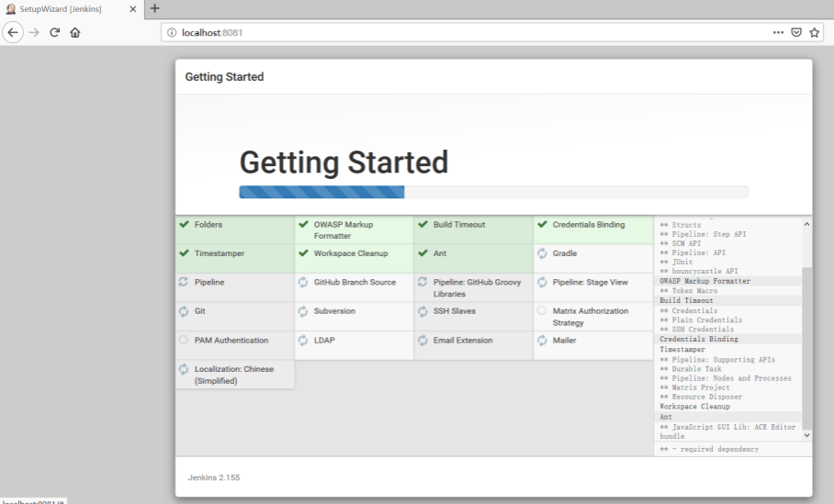Click the spinning icon beside Gradle
Image resolution: width=834 pixels, height=504 pixels.
(542, 253)
